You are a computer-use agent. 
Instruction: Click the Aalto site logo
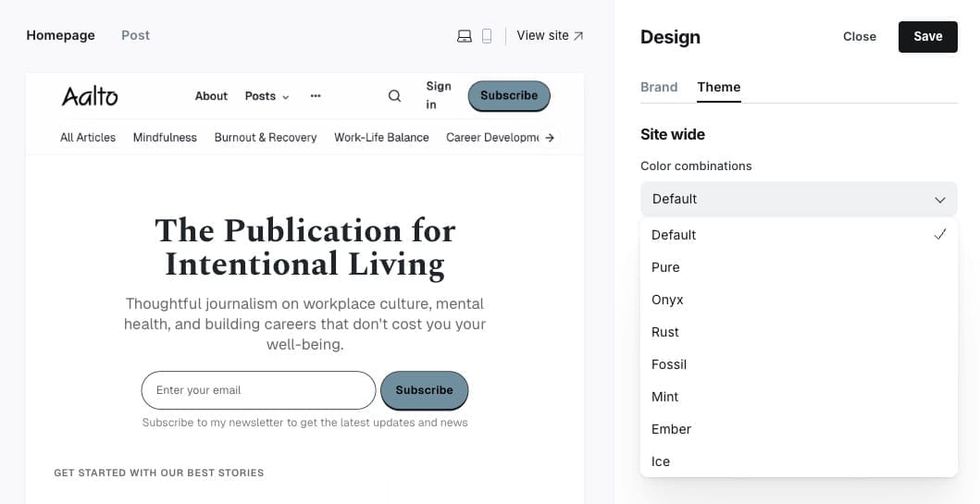(90, 96)
